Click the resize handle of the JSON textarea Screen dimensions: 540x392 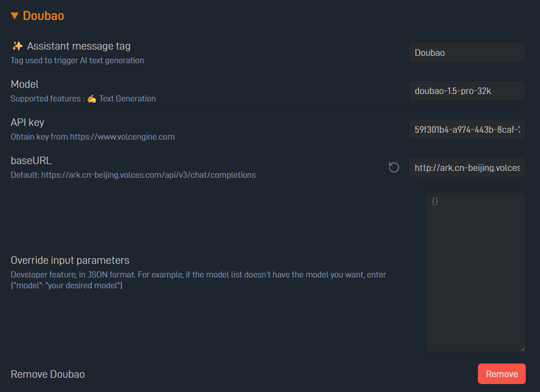point(521,348)
